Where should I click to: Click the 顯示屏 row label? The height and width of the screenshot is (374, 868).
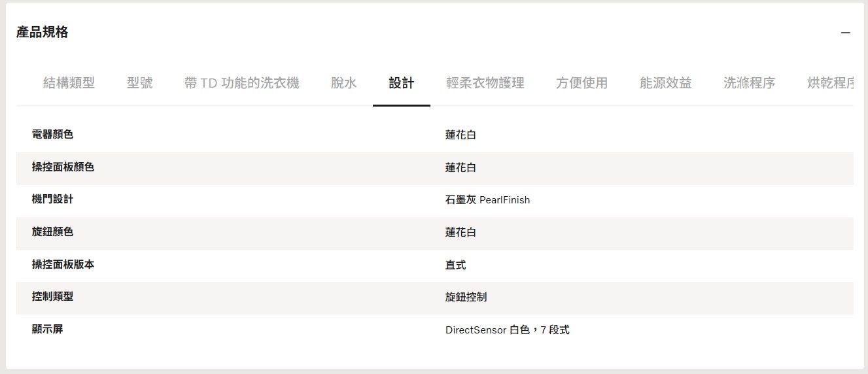[47, 330]
